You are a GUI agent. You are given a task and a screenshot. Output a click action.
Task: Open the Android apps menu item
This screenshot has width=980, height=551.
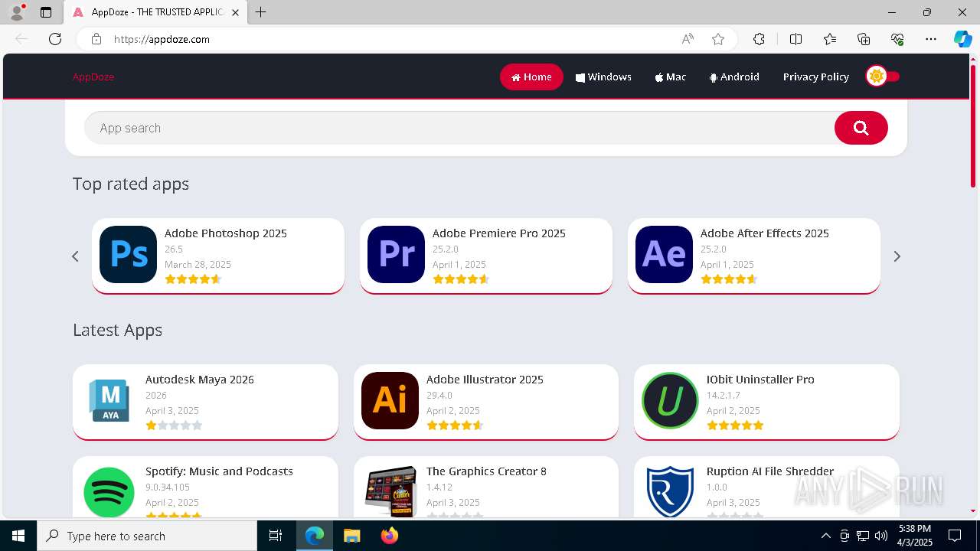click(734, 77)
